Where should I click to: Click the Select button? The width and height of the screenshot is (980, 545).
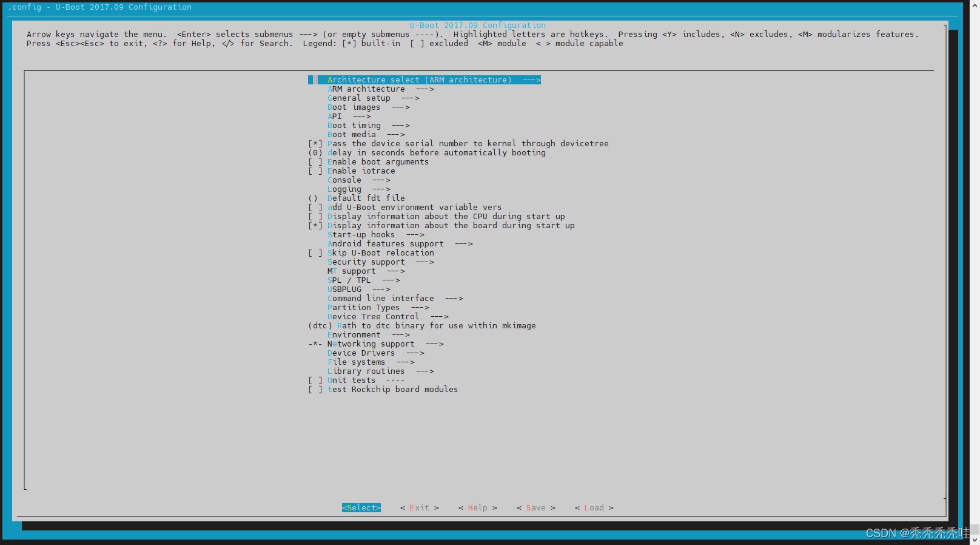point(361,508)
